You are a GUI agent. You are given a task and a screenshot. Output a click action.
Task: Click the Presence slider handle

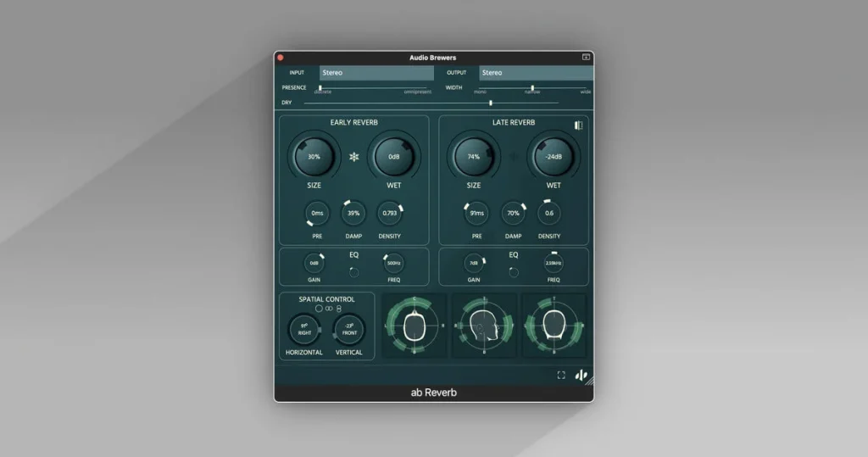320,87
